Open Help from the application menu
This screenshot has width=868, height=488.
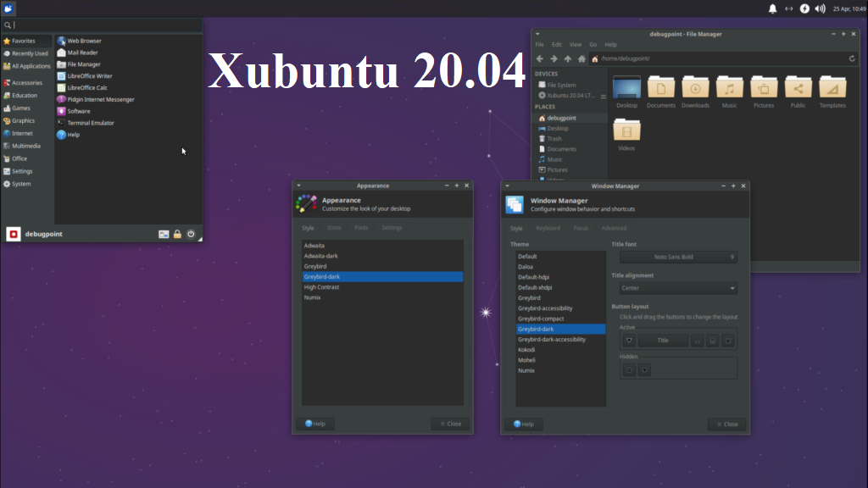coord(69,135)
